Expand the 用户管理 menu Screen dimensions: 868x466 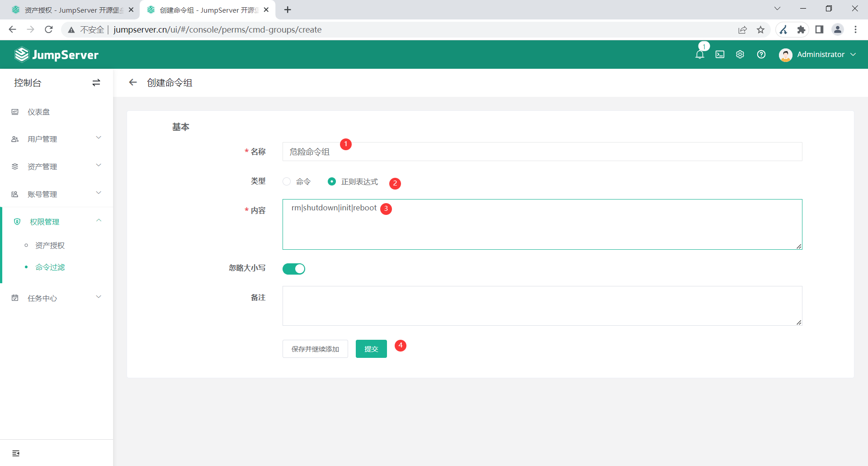[99, 138]
